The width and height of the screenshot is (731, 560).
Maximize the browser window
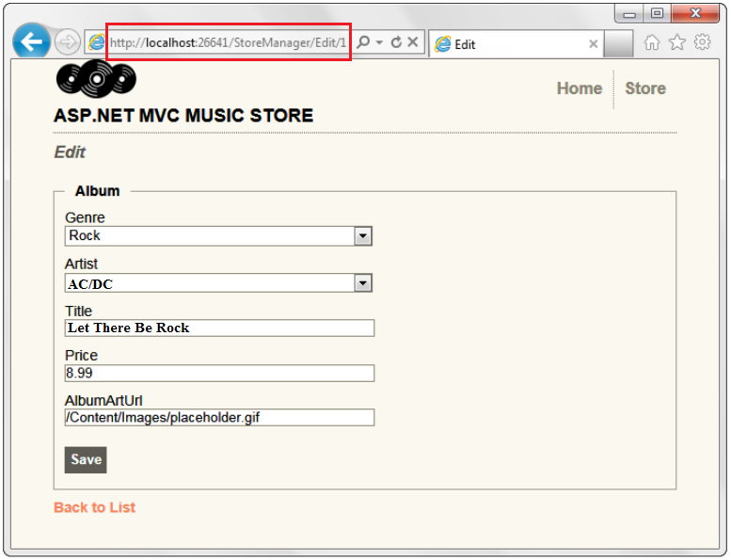click(x=658, y=13)
